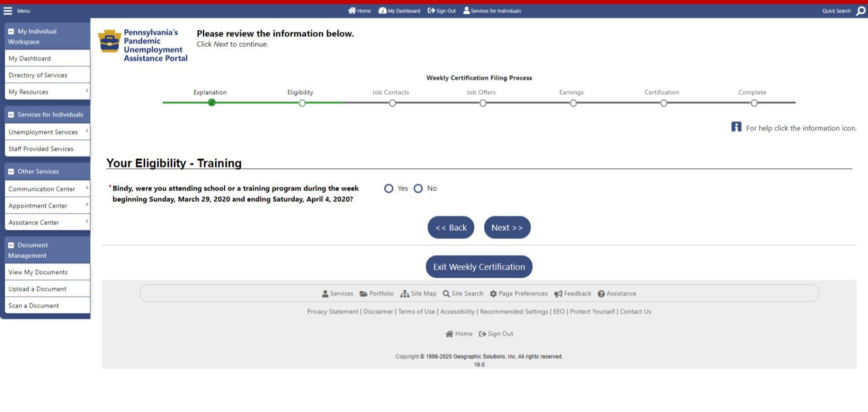Click the Next >> button
The height and width of the screenshot is (412, 868).
pos(507,228)
